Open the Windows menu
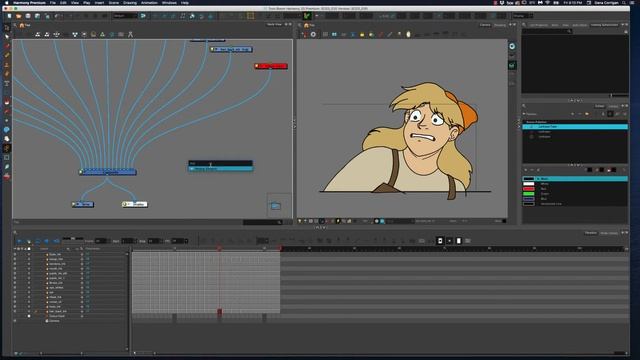 coord(169,2)
